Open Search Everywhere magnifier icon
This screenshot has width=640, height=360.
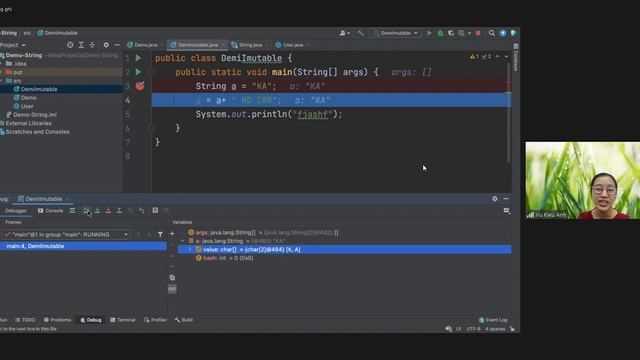coord(492,33)
